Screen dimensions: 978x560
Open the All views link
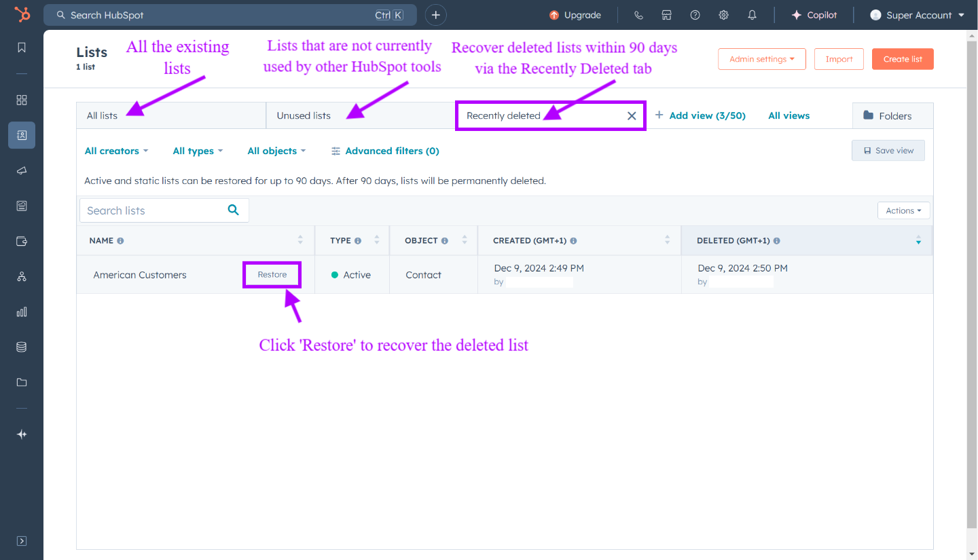coord(789,115)
